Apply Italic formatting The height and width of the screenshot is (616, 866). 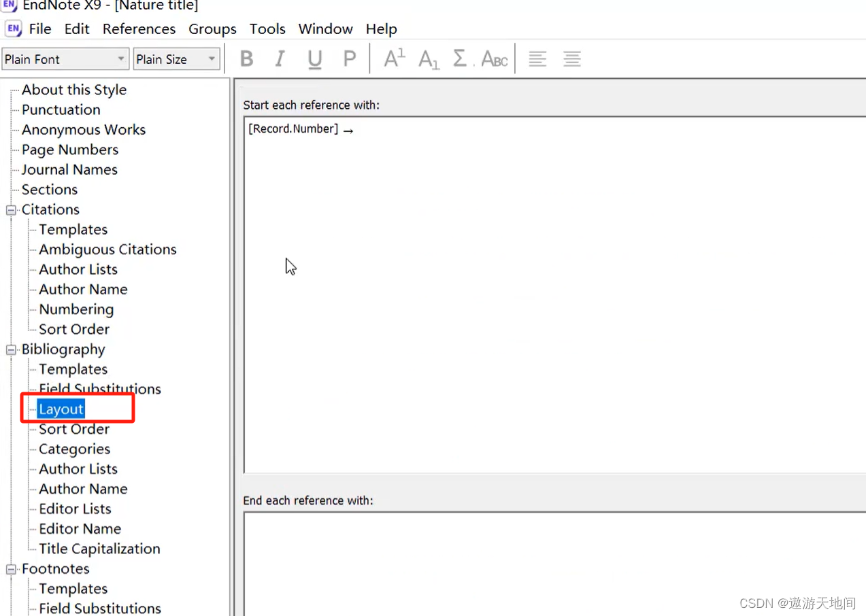(x=280, y=59)
